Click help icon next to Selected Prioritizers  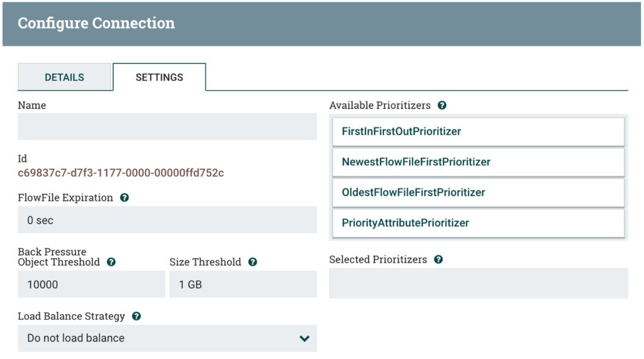(x=438, y=260)
